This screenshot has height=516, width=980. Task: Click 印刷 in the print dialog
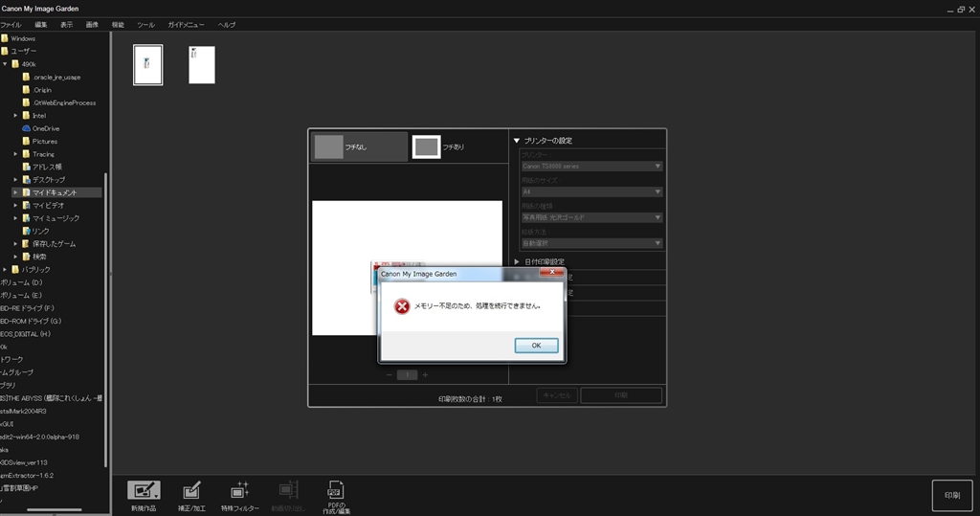(x=621, y=395)
